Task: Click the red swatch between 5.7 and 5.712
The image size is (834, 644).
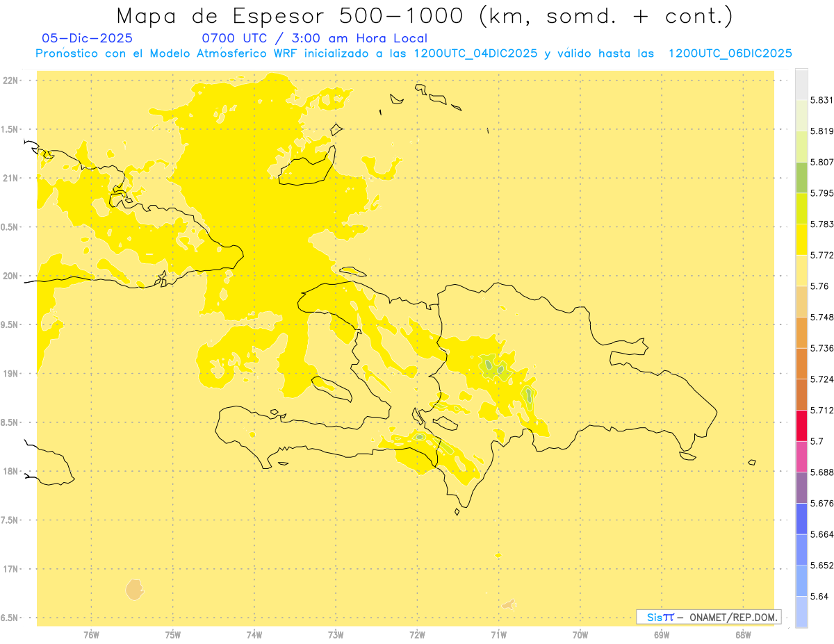Action: (x=801, y=426)
